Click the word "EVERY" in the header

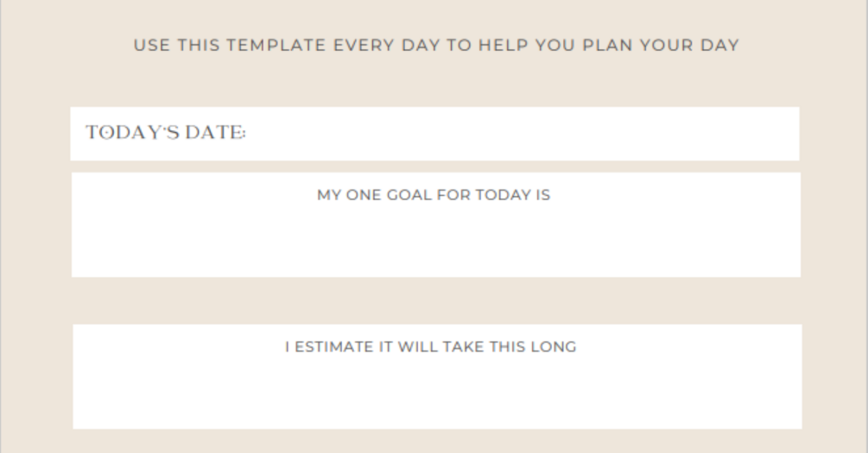[x=364, y=46]
